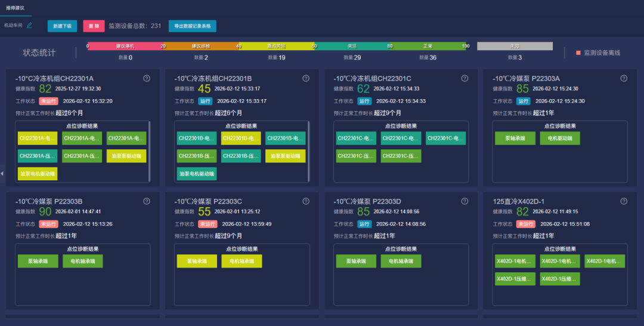Click the orange 建议巡检 status segment

coord(201,46)
